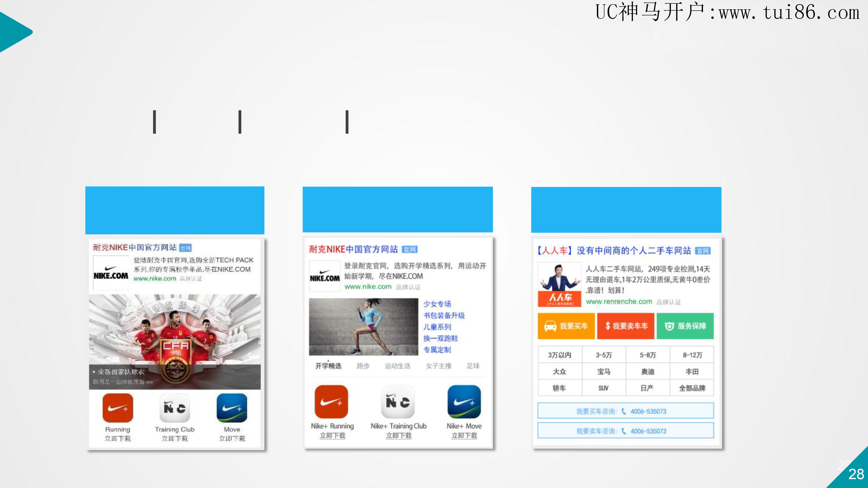868x488 pixels.
Task: Pick the 丰田 brand cell
Action: pyautogui.click(x=692, y=371)
